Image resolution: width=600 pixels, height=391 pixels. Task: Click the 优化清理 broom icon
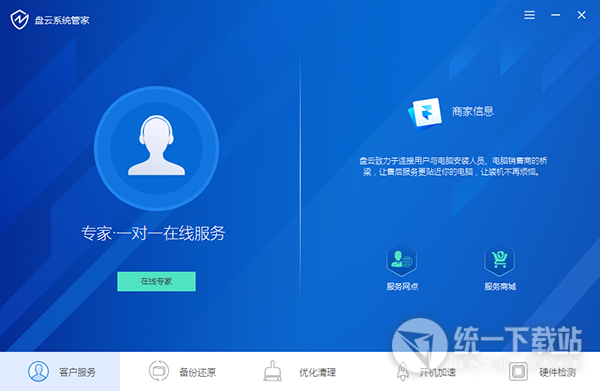tap(272, 371)
